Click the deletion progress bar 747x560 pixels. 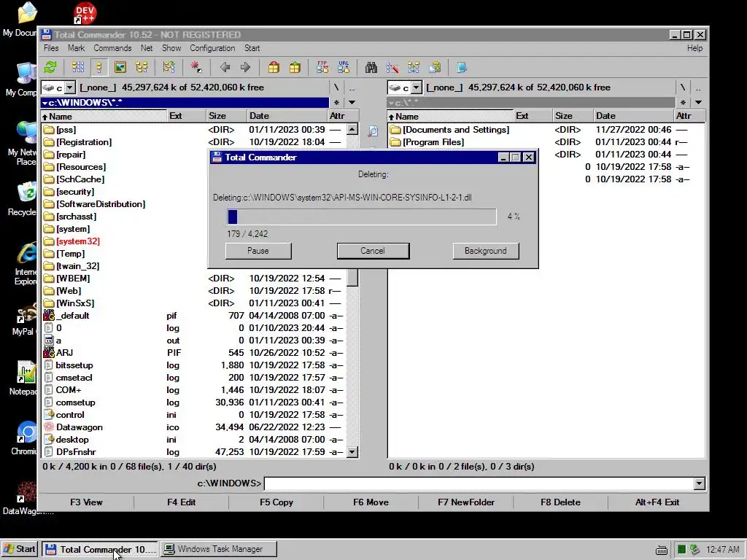(362, 217)
